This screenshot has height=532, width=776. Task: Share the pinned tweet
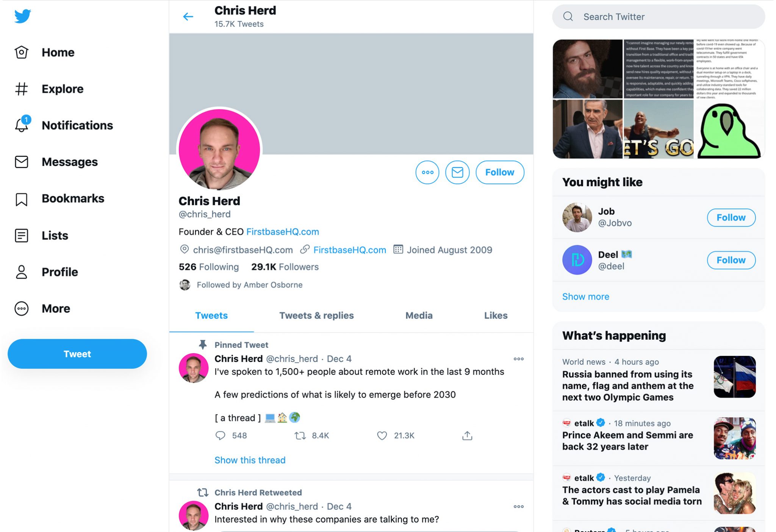pyautogui.click(x=467, y=435)
